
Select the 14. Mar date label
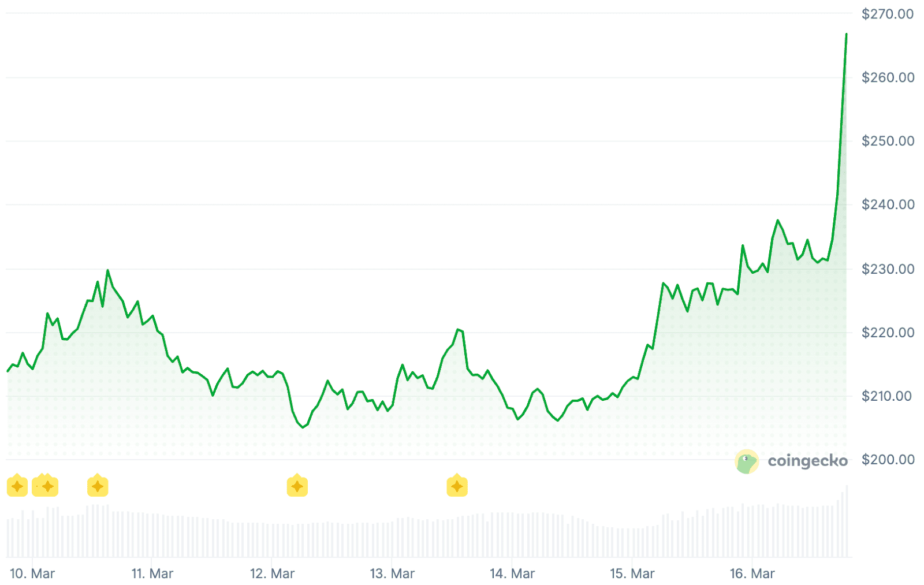(512, 573)
